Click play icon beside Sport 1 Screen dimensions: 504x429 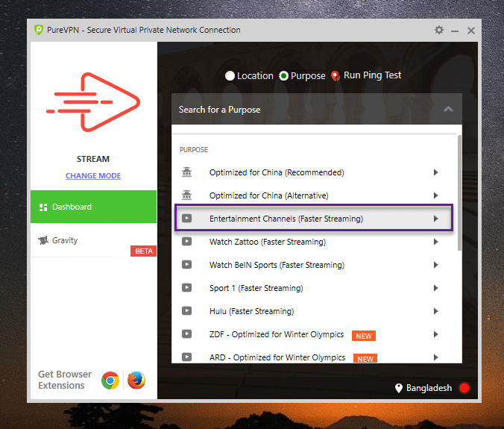tap(186, 287)
